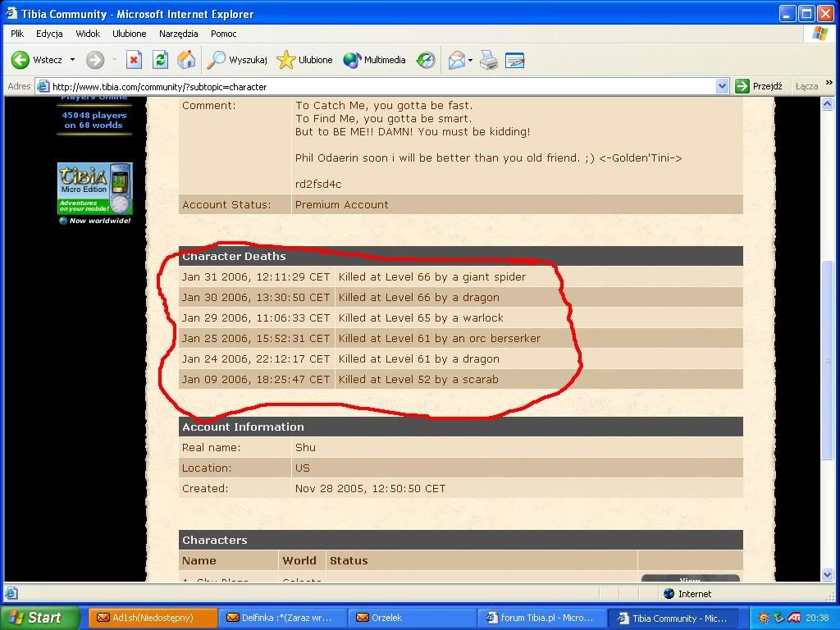This screenshot has height=630, width=840.
Task: Click the system clock showing 20:38
Action: pos(817,618)
